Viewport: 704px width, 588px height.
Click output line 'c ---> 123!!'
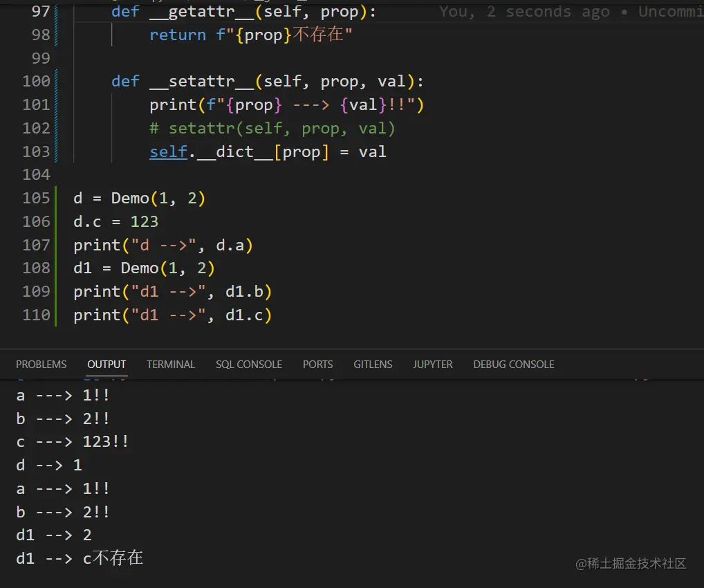(x=73, y=441)
